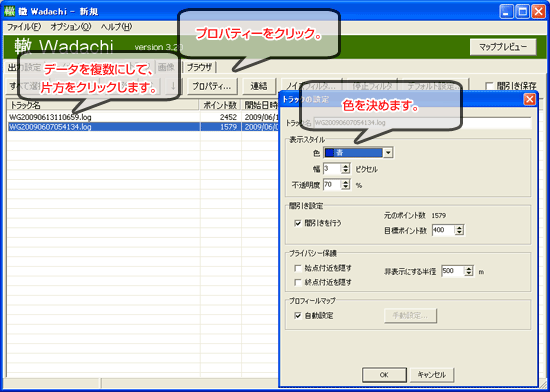Click the プロパティ... button
This screenshot has width=550, height=392.
(x=212, y=86)
